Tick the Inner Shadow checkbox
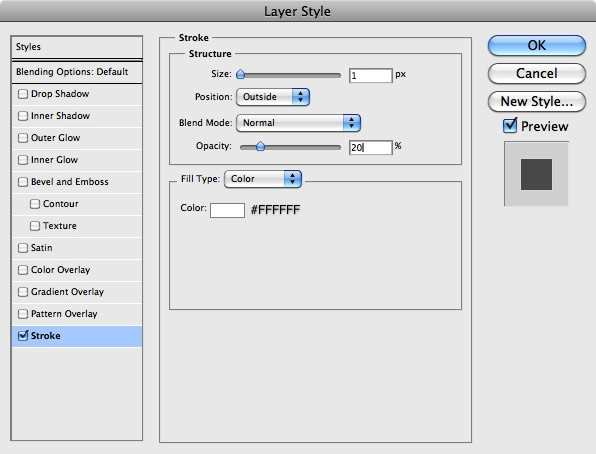Screen dimensions: 596x454 coord(23,116)
